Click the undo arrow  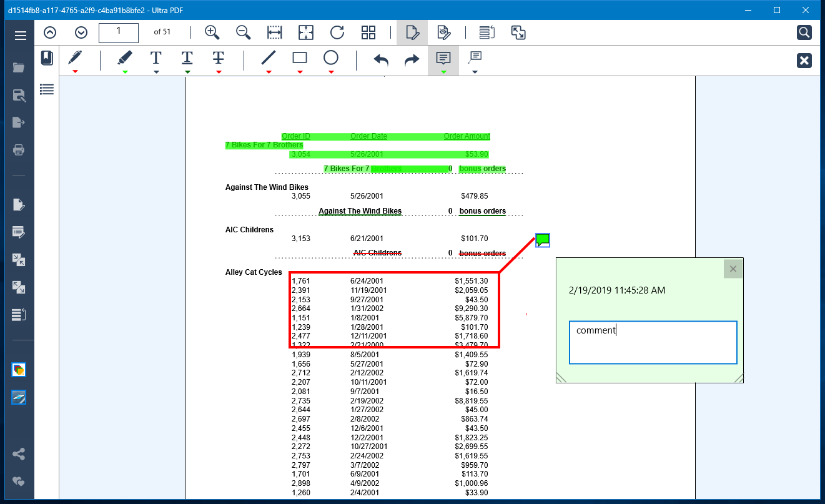[x=381, y=59]
